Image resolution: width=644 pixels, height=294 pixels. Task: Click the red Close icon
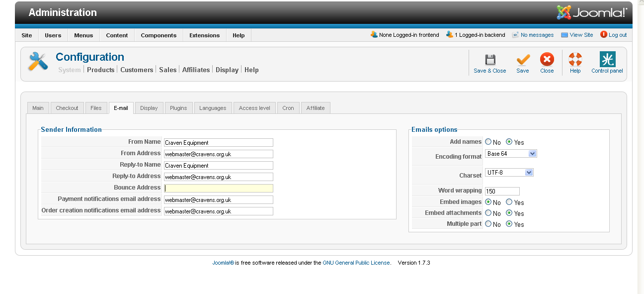[547, 60]
